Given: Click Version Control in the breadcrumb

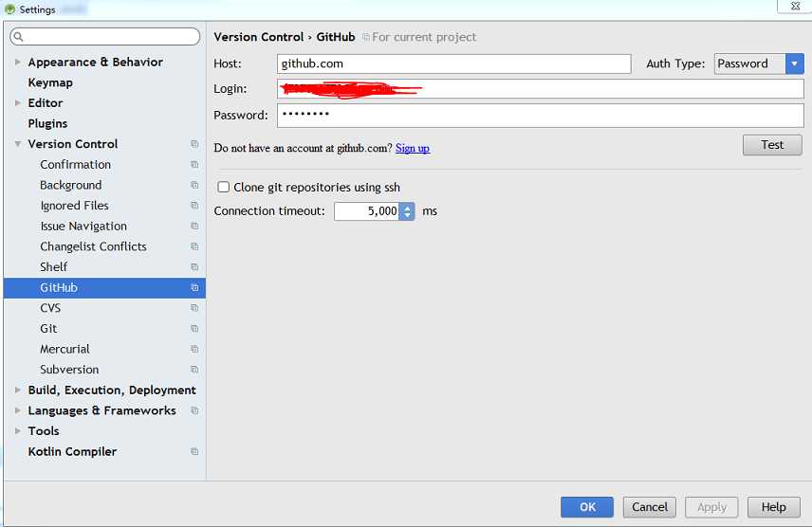Looking at the screenshot, I should tap(259, 37).
